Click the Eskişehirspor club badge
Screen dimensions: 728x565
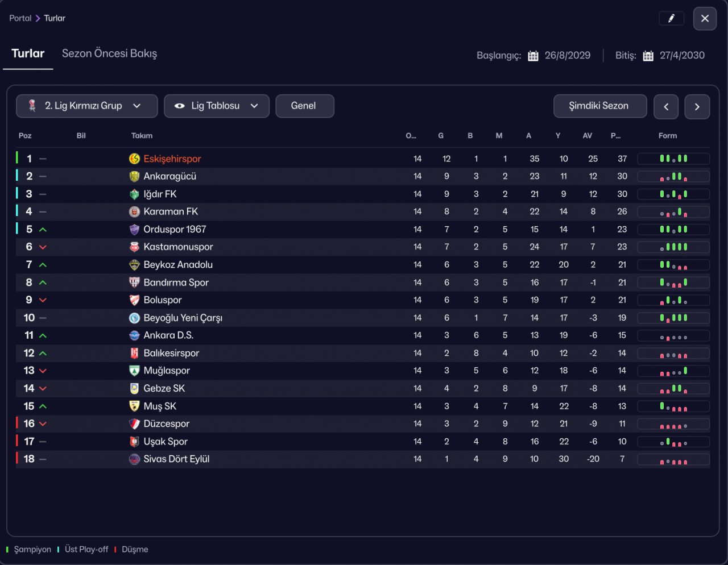134,159
